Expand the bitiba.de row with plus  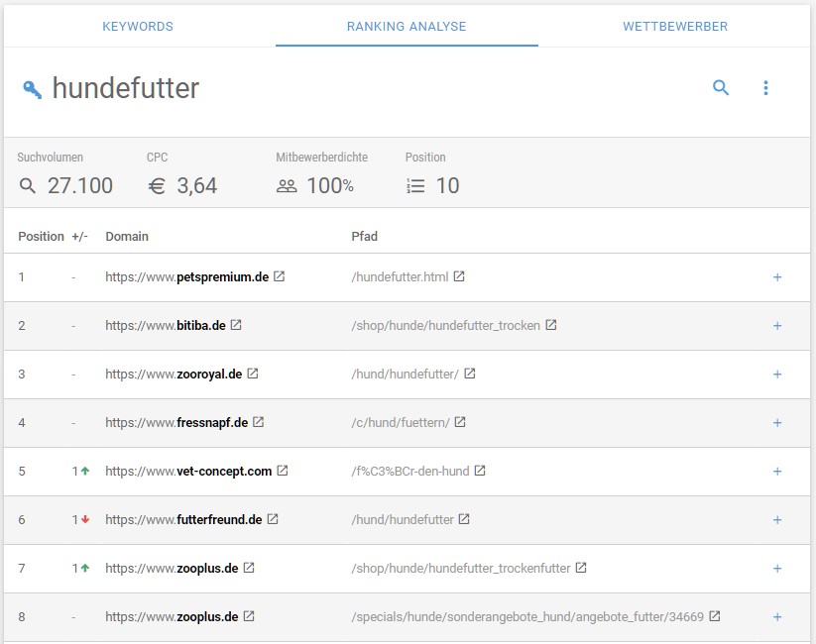click(777, 326)
